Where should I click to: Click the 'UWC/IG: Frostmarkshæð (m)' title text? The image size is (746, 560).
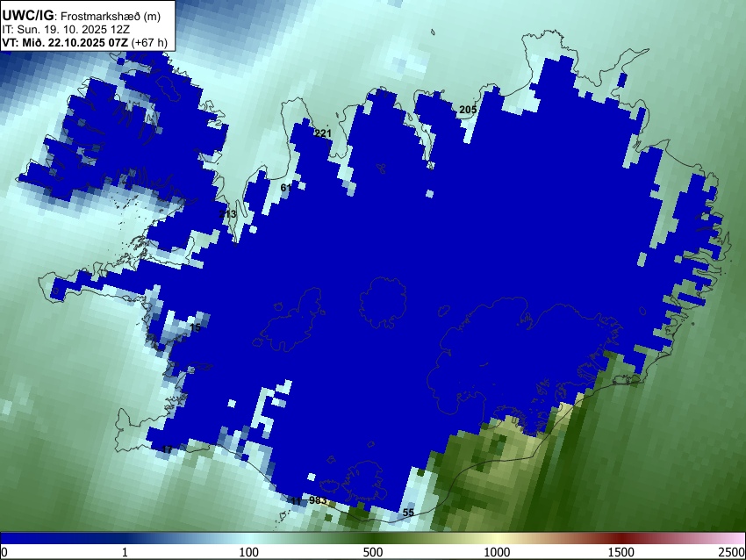click(x=82, y=16)
